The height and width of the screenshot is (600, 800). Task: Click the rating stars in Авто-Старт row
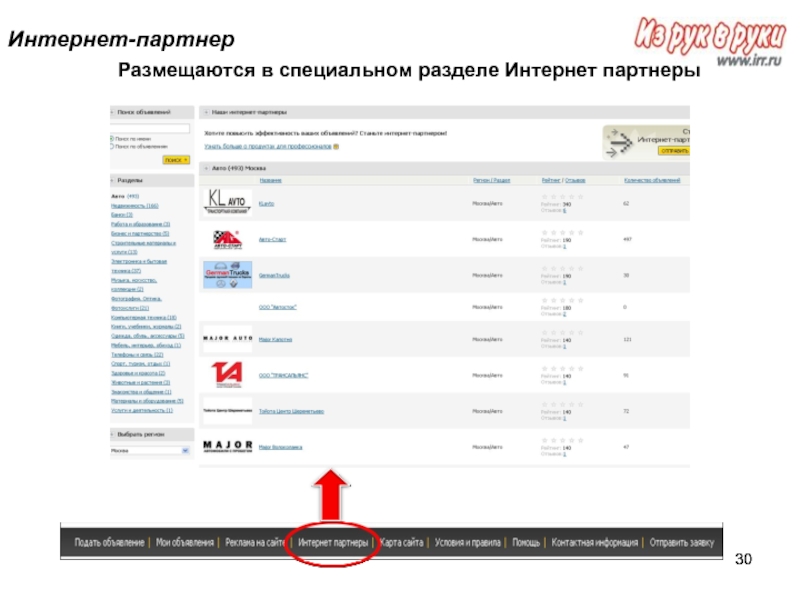tap(562, 233)
